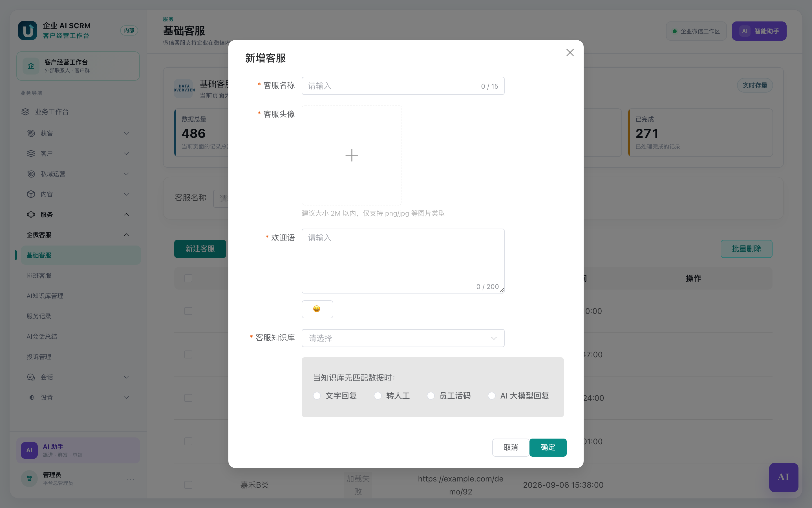Open the AI 助手 sidebar card

78,450
